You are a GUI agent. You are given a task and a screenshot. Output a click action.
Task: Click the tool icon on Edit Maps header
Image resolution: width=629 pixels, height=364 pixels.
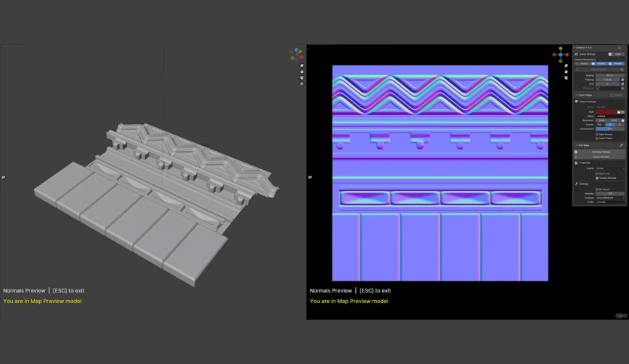(x=621, y=145)
